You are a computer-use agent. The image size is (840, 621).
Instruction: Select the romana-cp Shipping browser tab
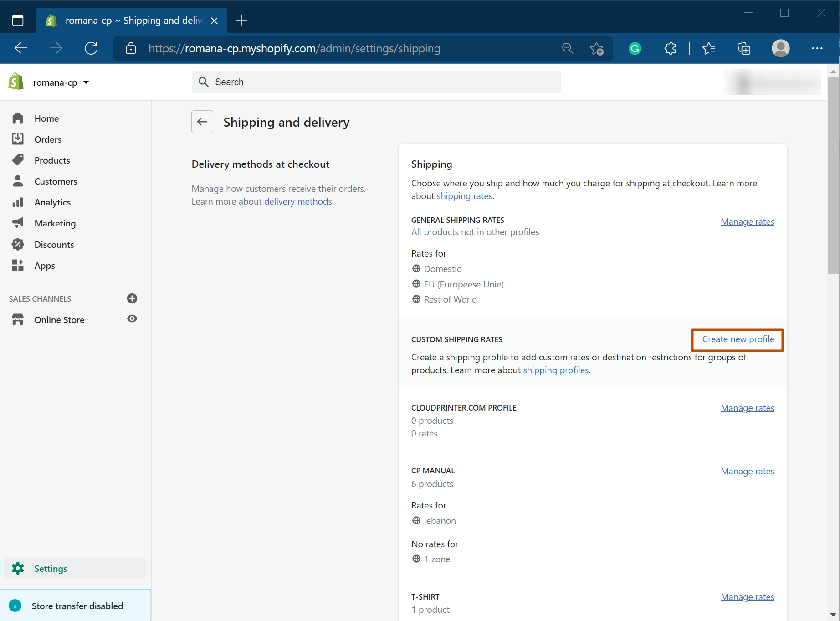coord(132,21)
